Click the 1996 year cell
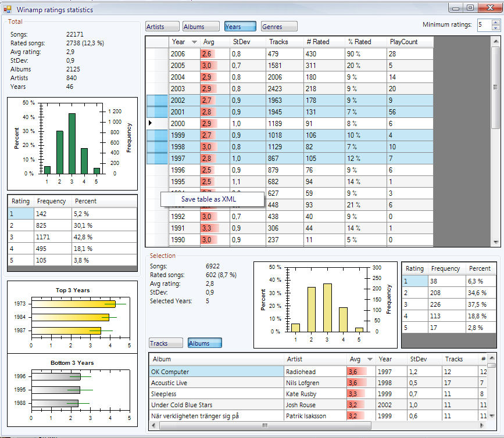Screen dimensions: 504x438 [x=184, y=170]
